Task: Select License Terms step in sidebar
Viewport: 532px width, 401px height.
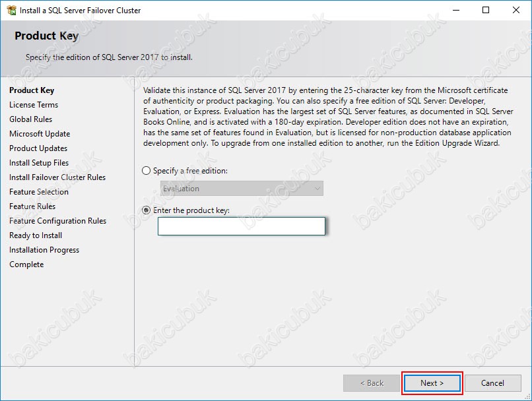Action: click(x=34, y=105)
